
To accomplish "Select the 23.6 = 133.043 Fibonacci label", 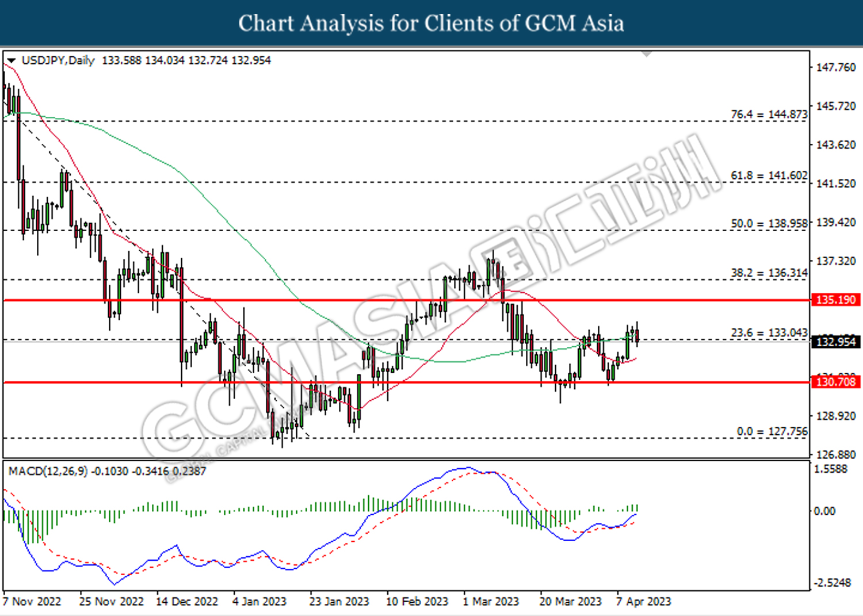I will tap(769, 332).
